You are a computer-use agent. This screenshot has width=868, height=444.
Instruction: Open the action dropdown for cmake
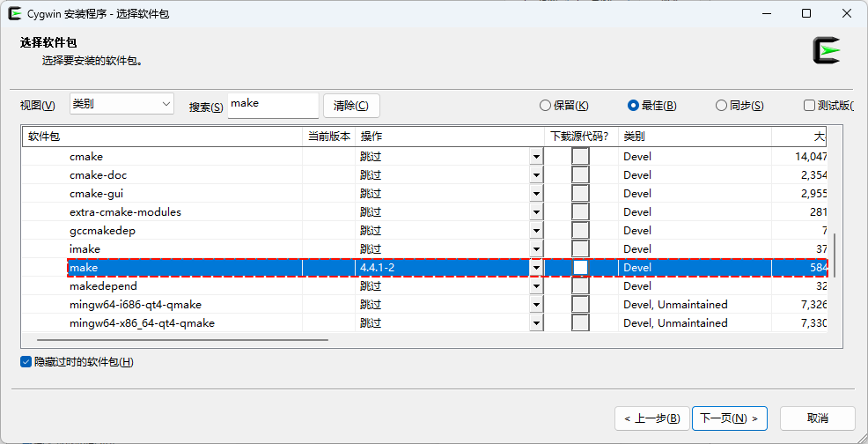click(536, 157)
